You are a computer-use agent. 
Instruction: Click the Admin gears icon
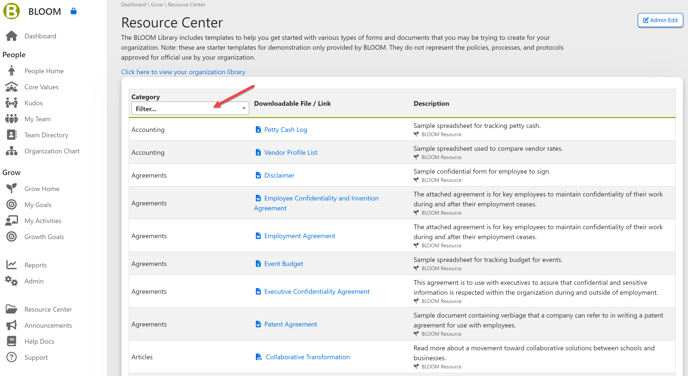11,281
